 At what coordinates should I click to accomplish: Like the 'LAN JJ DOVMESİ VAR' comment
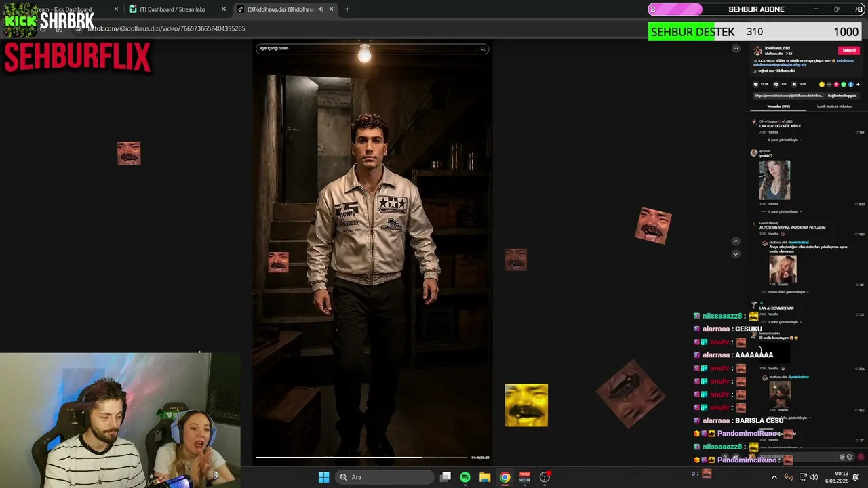(858, 314)
